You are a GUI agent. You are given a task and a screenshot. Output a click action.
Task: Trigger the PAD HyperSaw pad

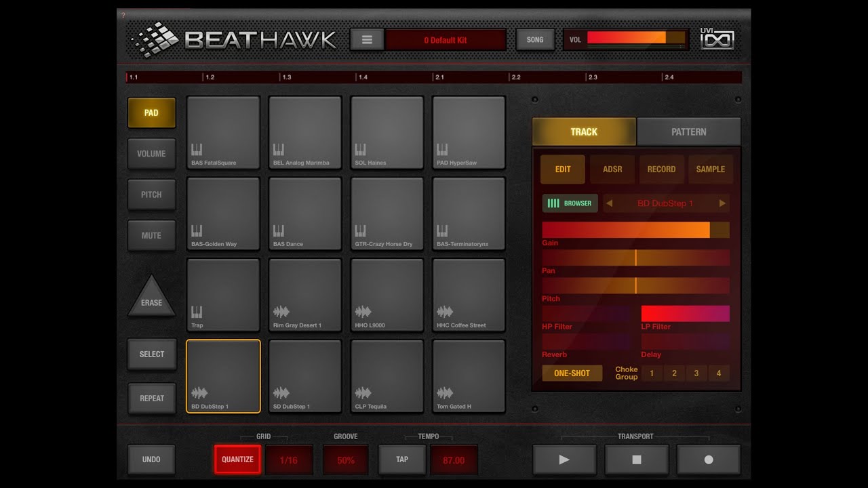click(x=469, y=132)
